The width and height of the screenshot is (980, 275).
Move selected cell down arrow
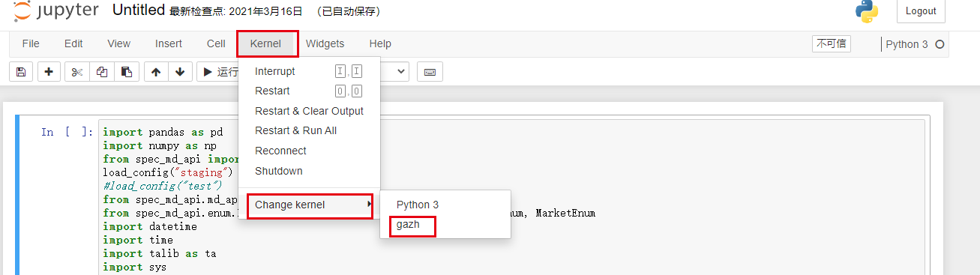[179, 72]
